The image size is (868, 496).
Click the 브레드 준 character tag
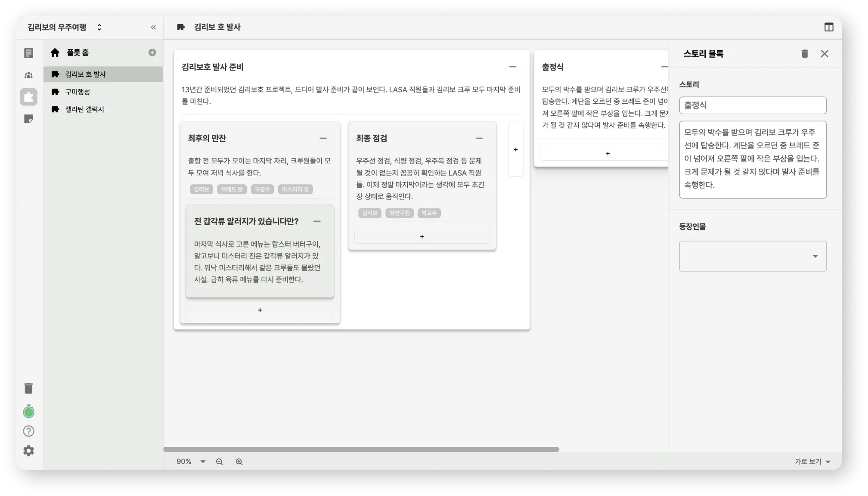(232, 189)
